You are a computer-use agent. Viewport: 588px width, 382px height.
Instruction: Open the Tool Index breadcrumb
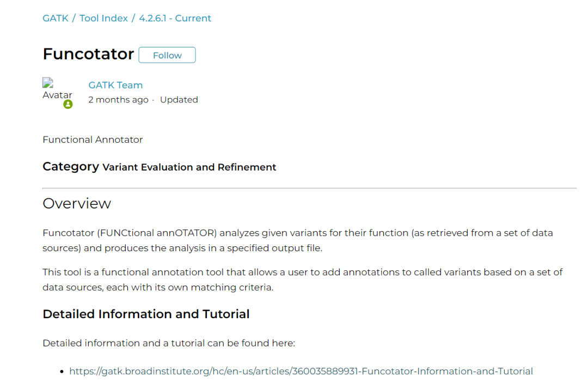point(103,19)
